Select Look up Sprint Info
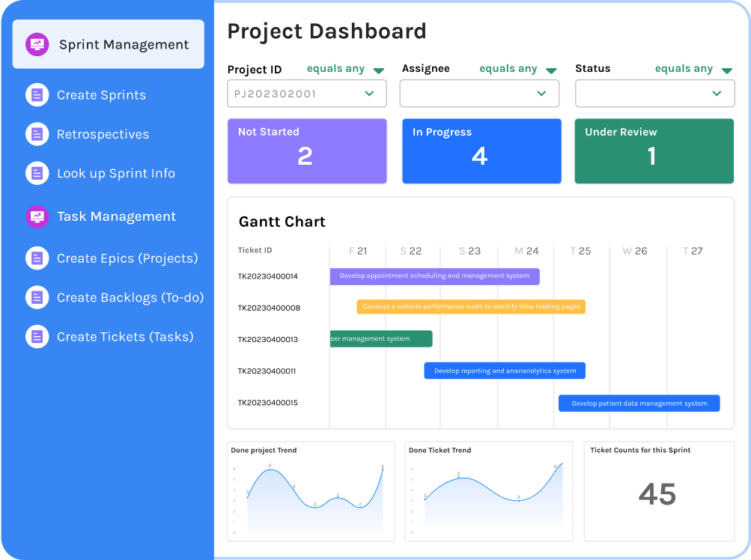This screenshot has height=560, width=751. [x=116, y=174]
